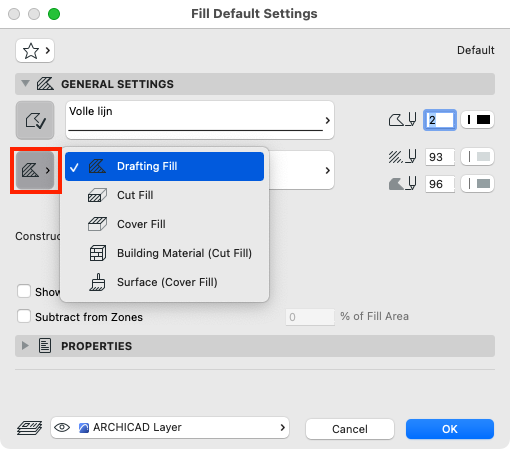Viewport: 510px width, 449px height.
Task: Open the Volle lijn line type dropdown
Action: click(200, 120)
